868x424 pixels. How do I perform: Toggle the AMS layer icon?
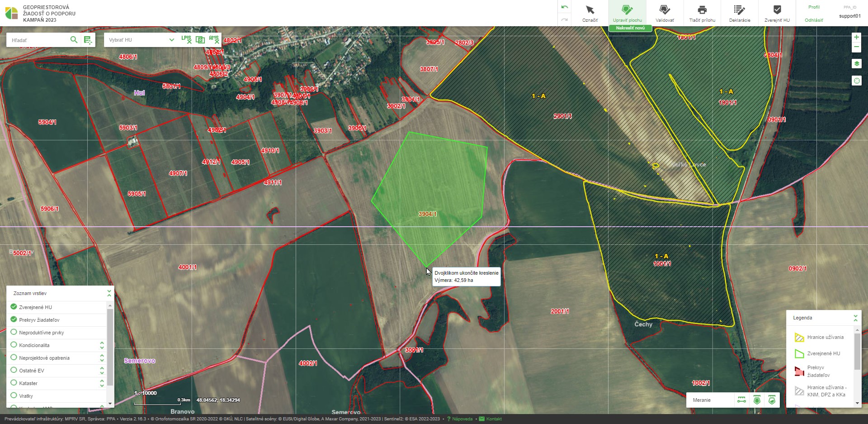tap(214, 39)
